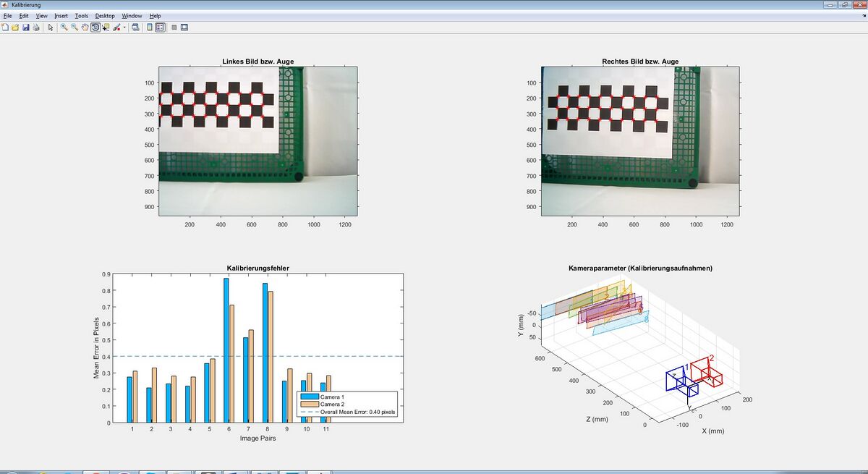Open a file with the folder icon
The height and width of the screenshot is (474, 868).
coord(15,27)
